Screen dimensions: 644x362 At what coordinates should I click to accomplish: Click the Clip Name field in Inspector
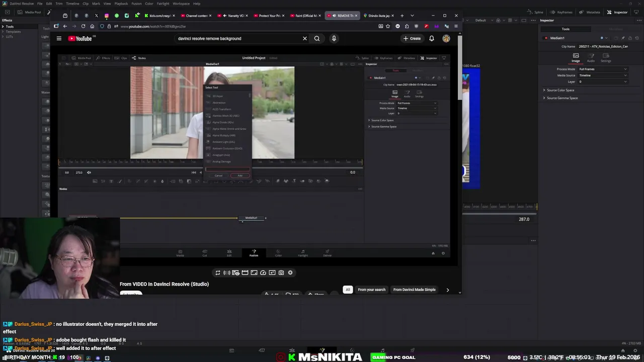click(x=603, y=46)
